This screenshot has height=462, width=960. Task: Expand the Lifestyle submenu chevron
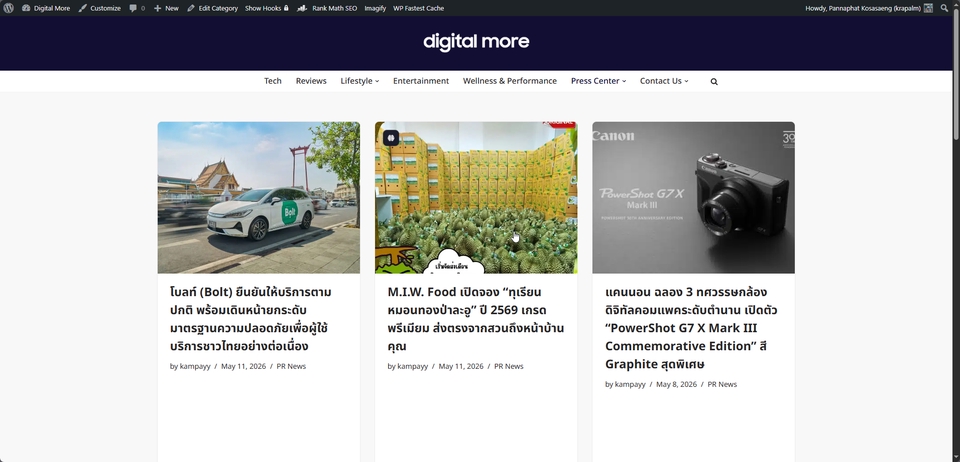[377, 81]
